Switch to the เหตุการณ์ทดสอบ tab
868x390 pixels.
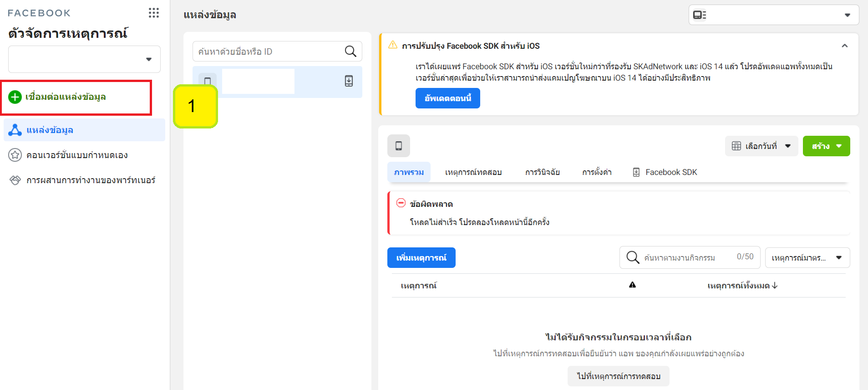point(473,172)
